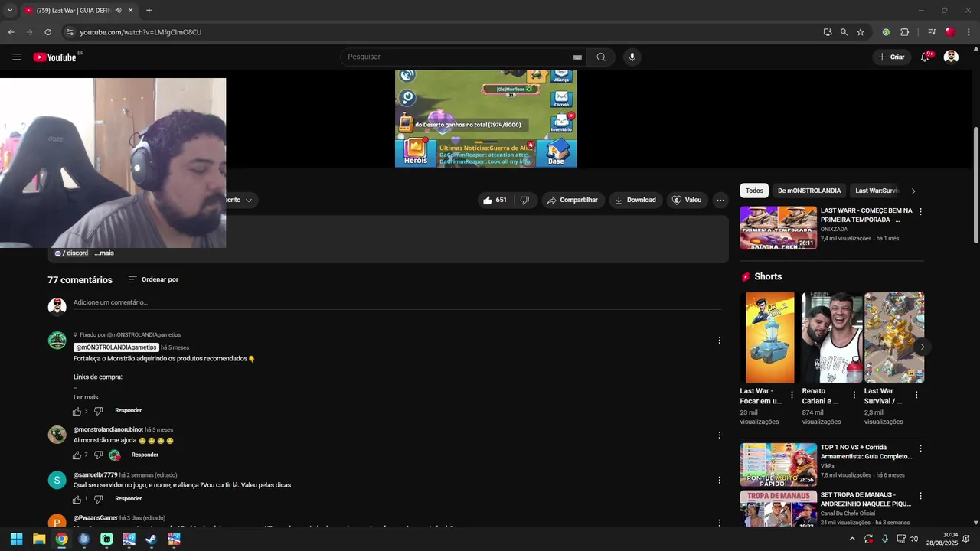
Task: Open options for LAST WARR recommended video
Action: click(920, 211)
